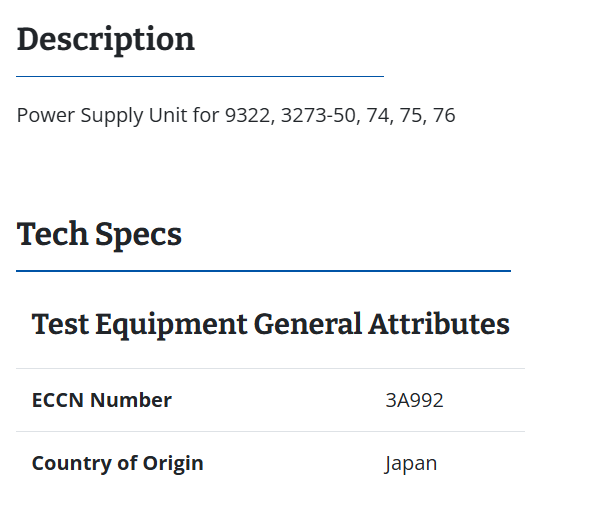This screenshot has width=593, height=523.
Task: Click the Country of Origin label
Action: tap(118, 464)
